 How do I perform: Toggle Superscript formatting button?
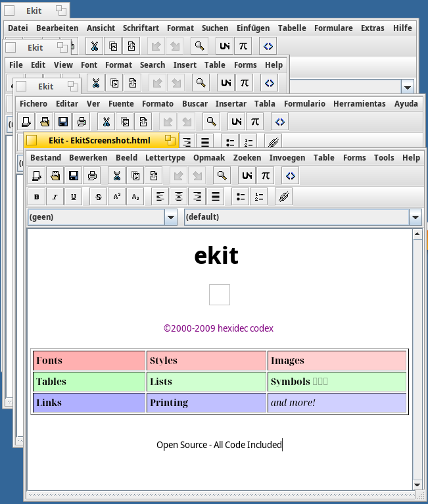click(117, 197)
